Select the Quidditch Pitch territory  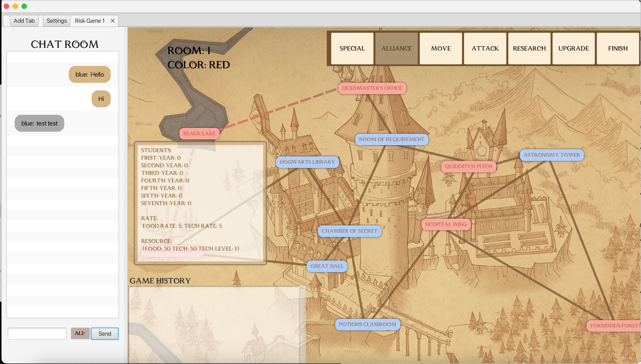[468, 167]
